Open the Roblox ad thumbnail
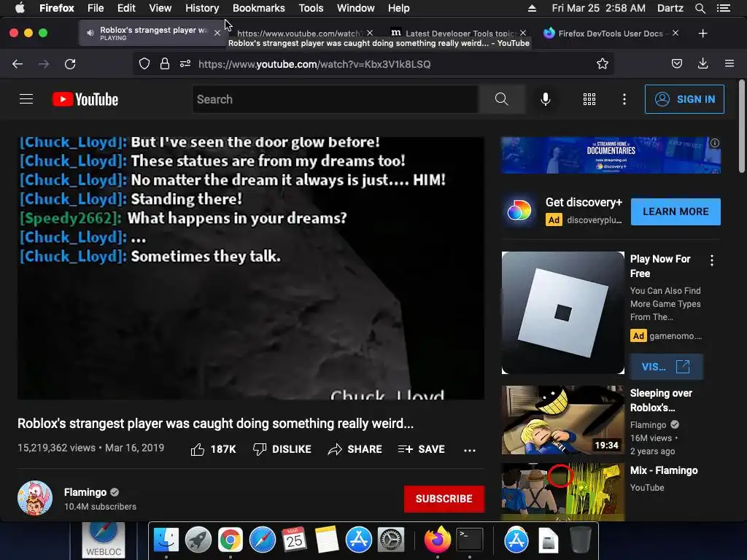The width and height of the screenshot is (747, 560). click(562, 312)
